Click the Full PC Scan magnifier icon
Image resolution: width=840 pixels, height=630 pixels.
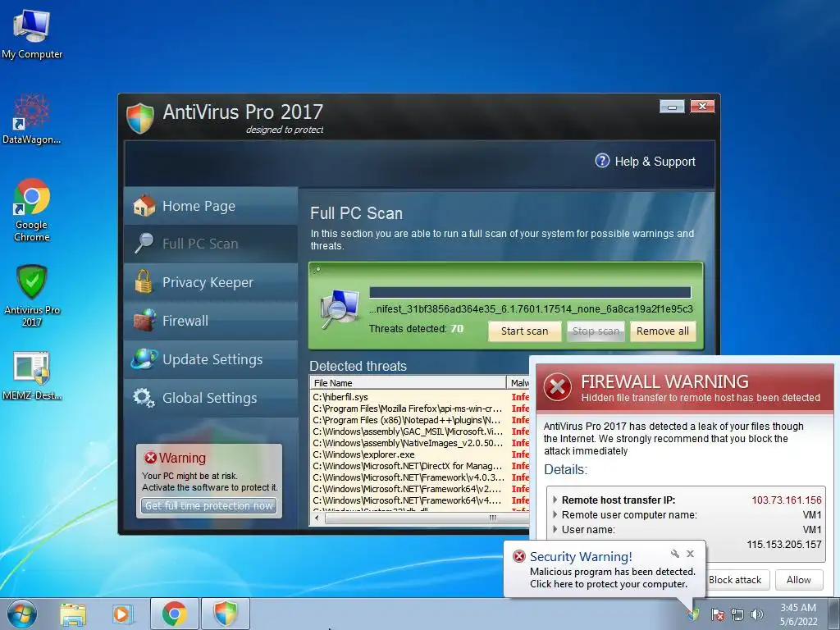click(144, 243)
